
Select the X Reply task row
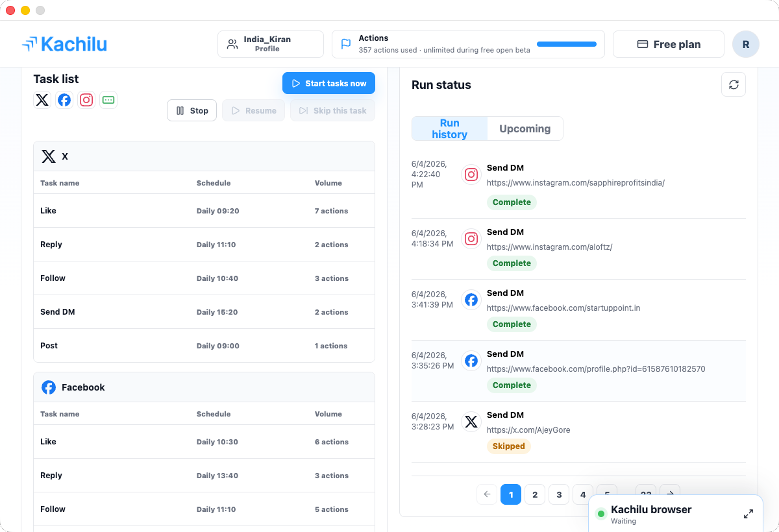[204, 245]
